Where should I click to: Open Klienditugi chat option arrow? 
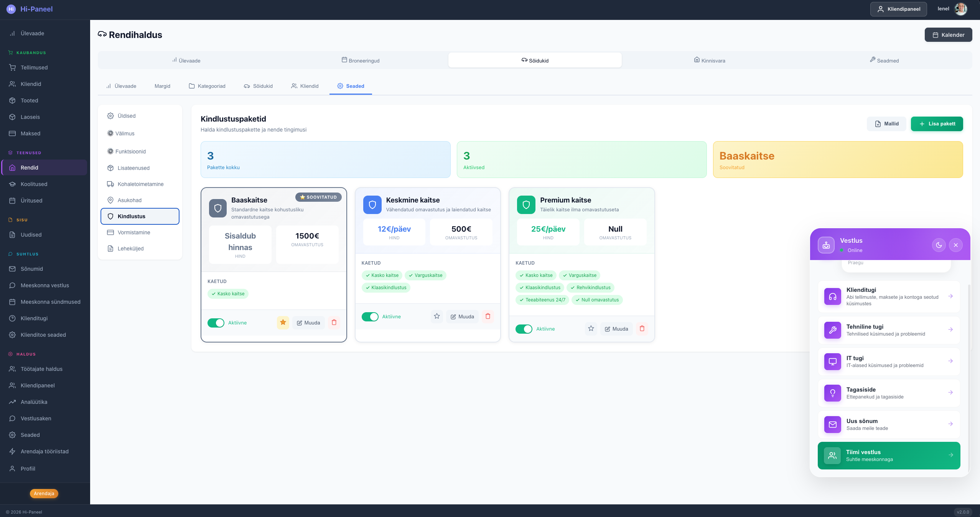coord(950,296)
